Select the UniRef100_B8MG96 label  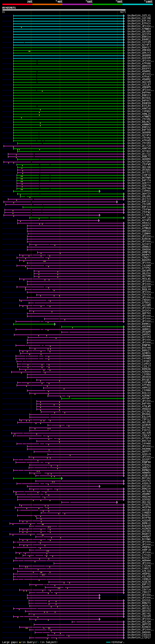[x=139, y=369]
